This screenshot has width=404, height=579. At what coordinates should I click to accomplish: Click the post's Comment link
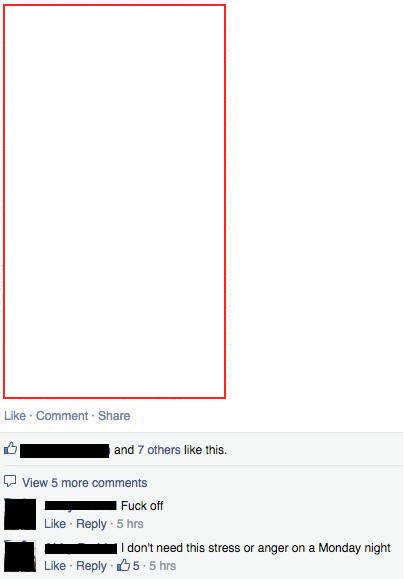coord(62,416)
